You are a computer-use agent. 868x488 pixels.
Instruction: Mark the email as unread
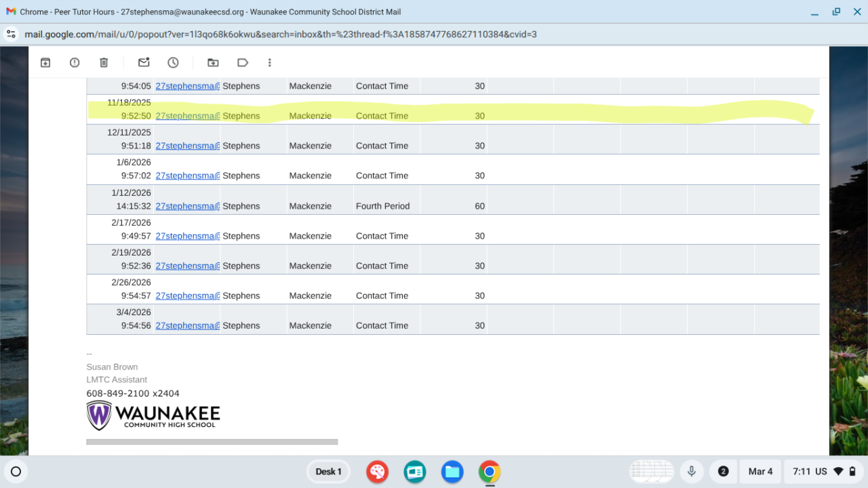(x=144, y=62)
